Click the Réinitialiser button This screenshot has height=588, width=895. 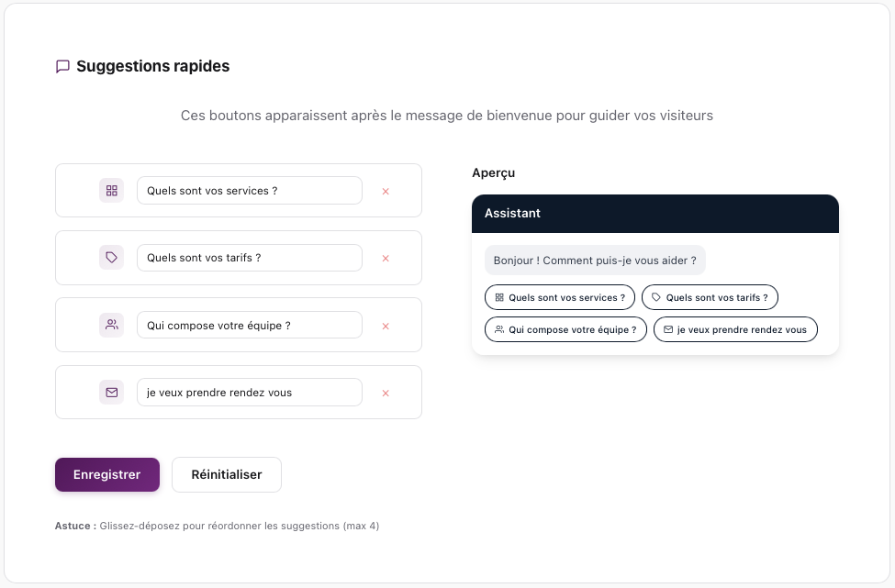(226, 474)
